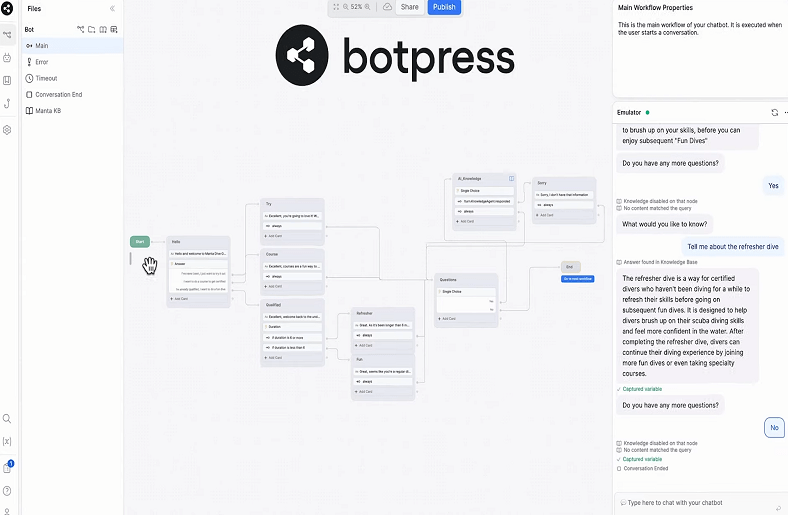Select the Questions node header
The height and width of the screenshot is (515, 788).
point(466,280)
